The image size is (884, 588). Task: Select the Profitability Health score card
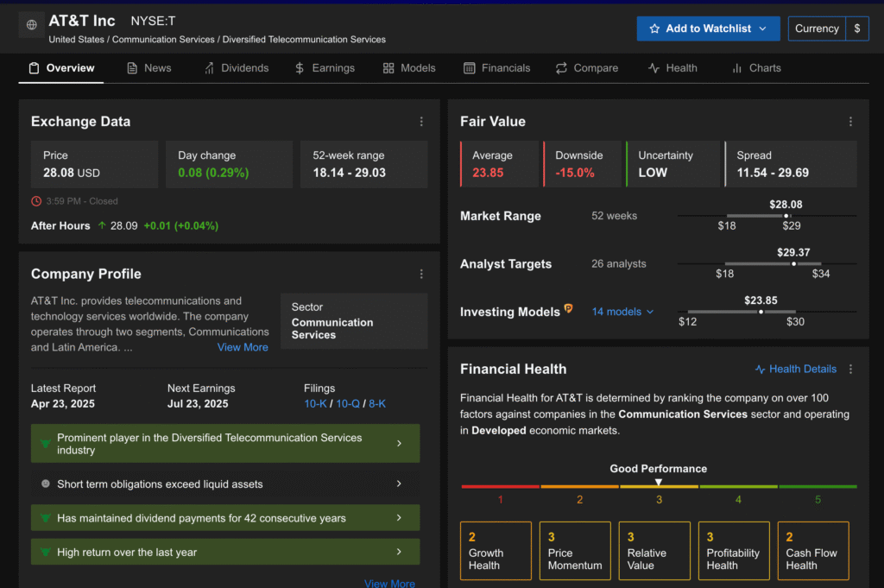(734, 551)
